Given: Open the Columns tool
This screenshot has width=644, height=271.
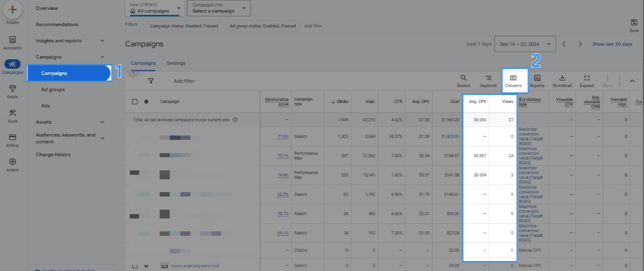Looking at the screenshot, I should click(x=513, y=81).
